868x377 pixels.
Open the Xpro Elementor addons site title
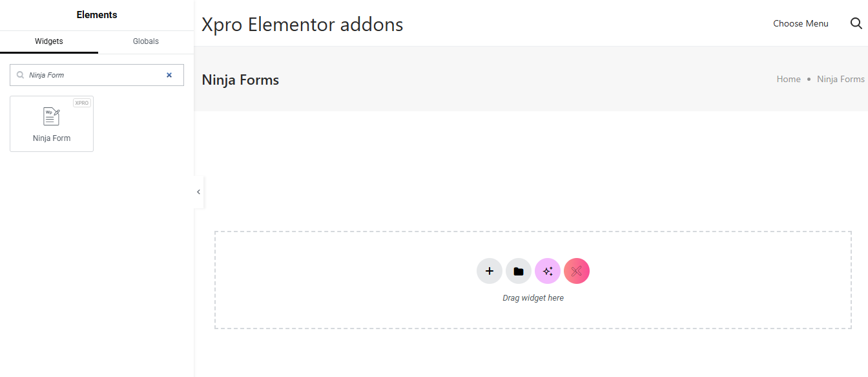pos(302,25)
